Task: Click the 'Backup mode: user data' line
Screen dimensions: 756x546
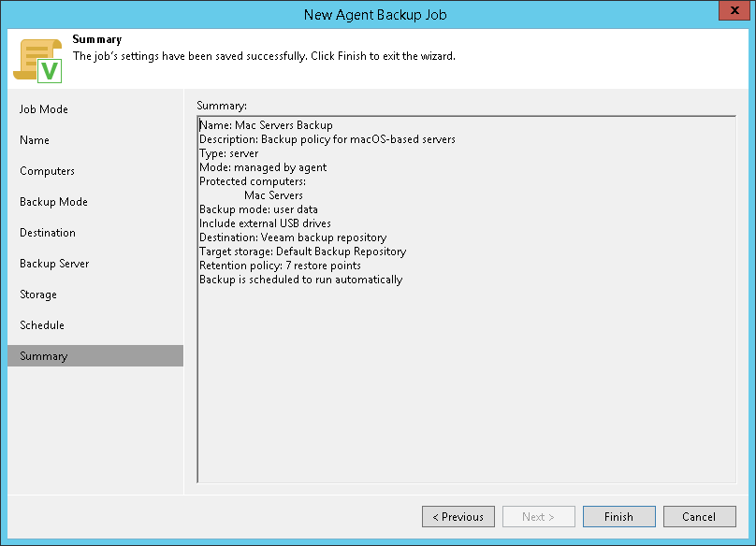Action: [x=258, y=209]
